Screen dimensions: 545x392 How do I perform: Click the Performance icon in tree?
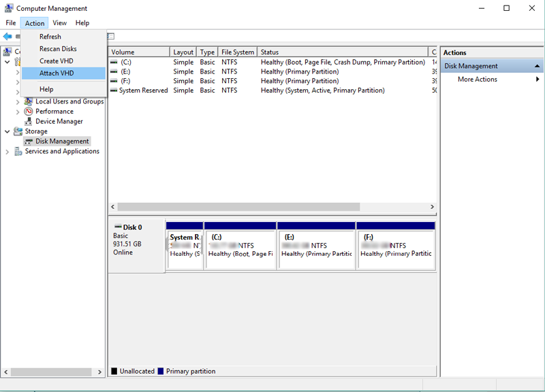tap(29, 112)
